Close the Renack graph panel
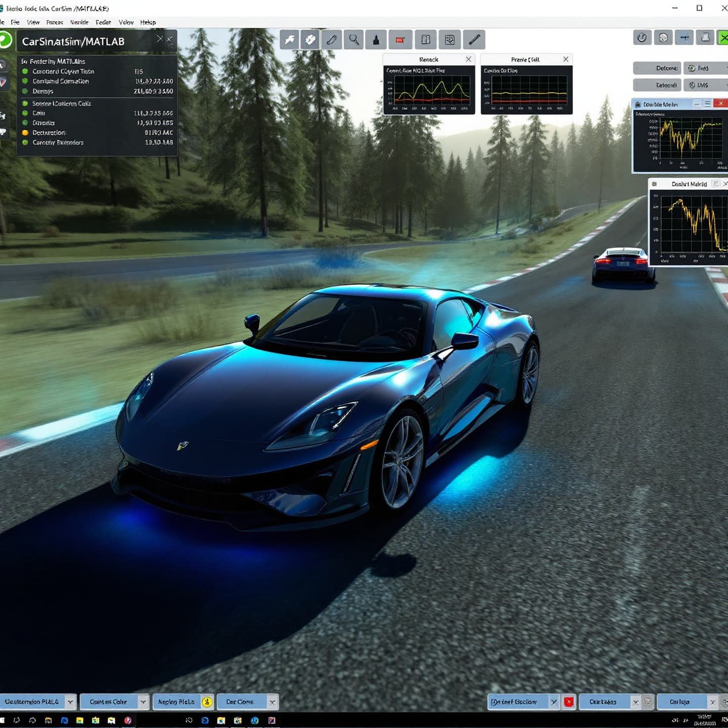 coord(468,59)
